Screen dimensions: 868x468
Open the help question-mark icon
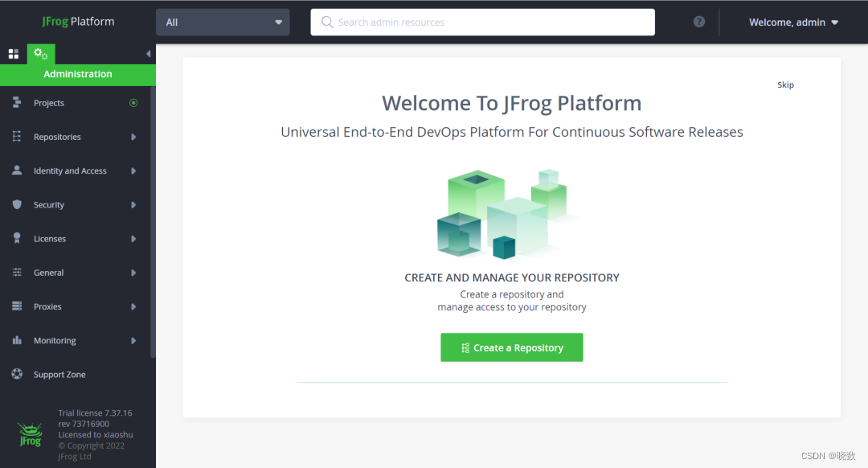[698, 22]
